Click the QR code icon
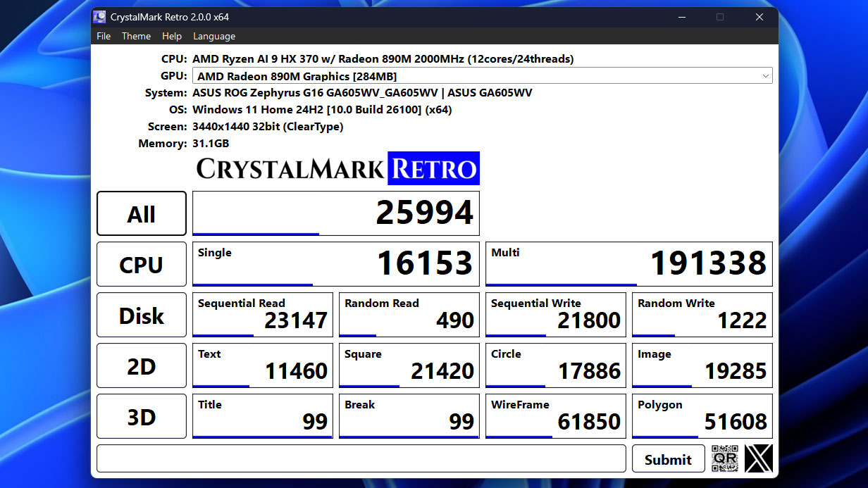The width and height of the screenshot is (868, 488). point(724,458)
